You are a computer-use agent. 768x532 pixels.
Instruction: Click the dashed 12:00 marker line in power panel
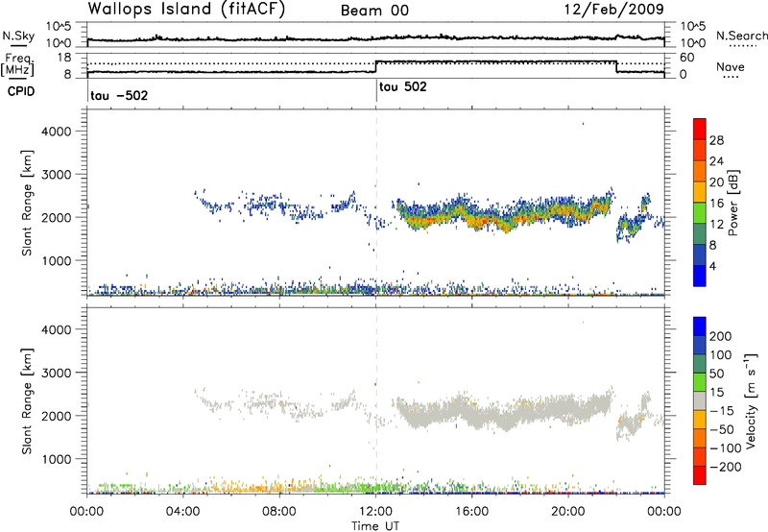click(x=376, y=203)
